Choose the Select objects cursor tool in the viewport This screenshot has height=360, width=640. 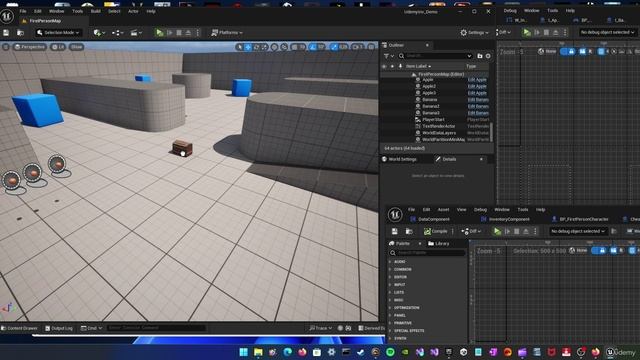(x=240, y=47)
